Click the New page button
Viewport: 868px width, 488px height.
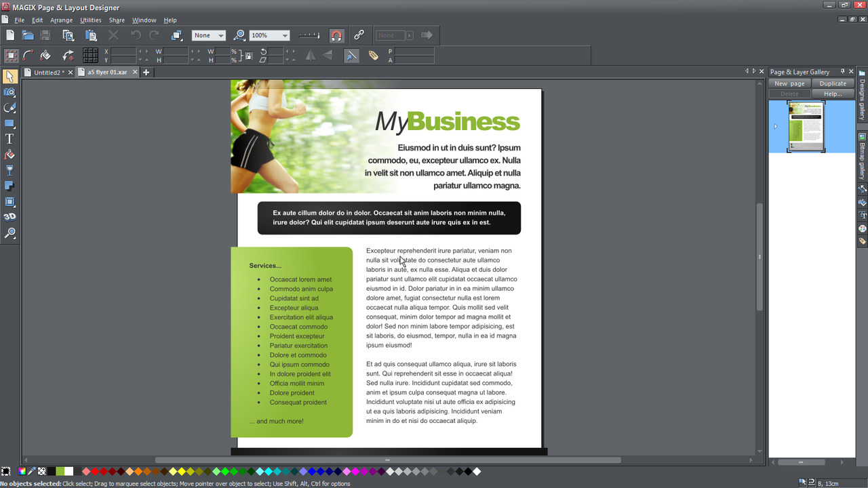789,83
